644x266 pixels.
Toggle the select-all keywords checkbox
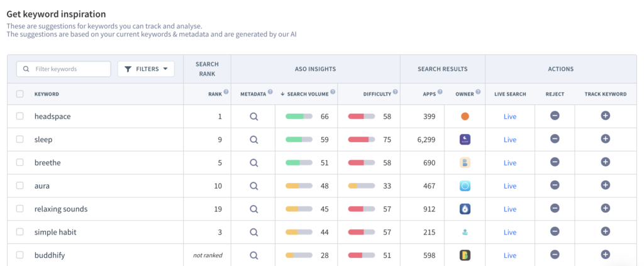pos(19,94)
